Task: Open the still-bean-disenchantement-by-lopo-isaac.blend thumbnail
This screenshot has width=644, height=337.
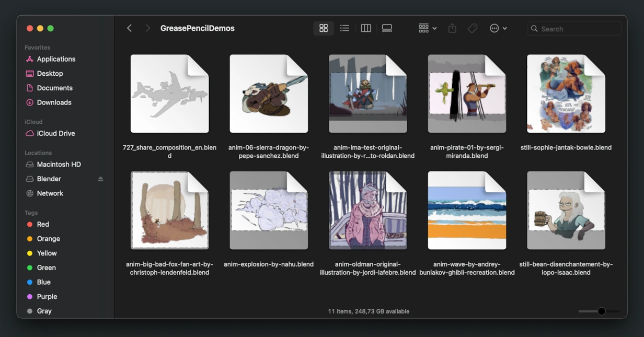Action: tap(566, 211)
